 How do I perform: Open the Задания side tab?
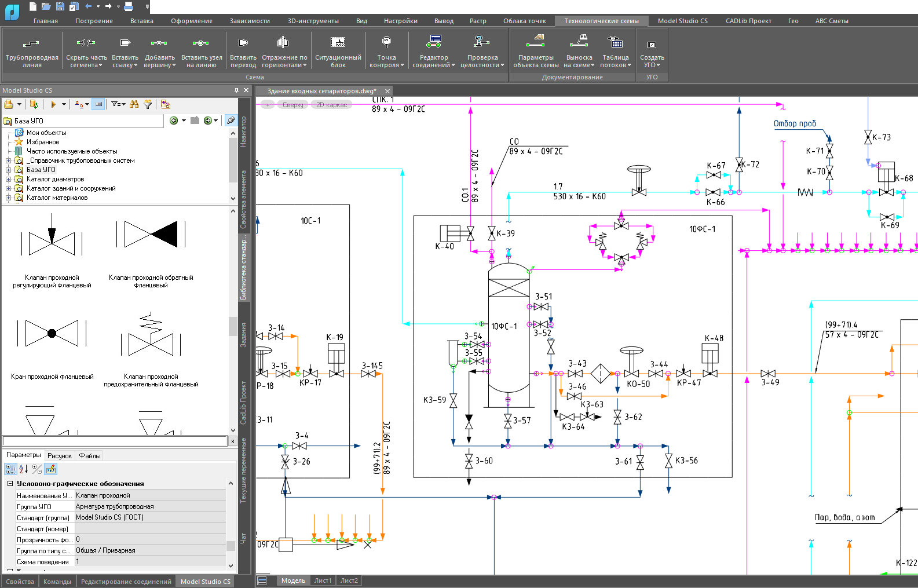(x=244, y=335)
